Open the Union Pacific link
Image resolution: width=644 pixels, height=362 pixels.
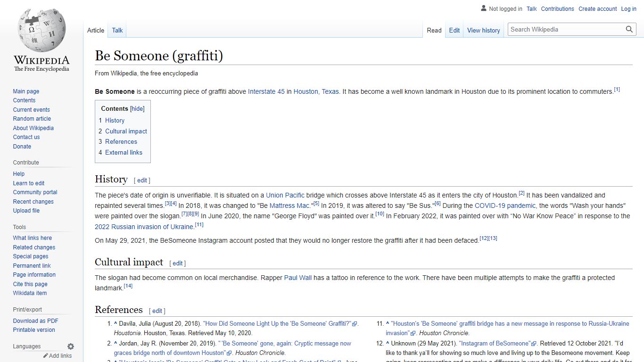[x=285, y=195]
